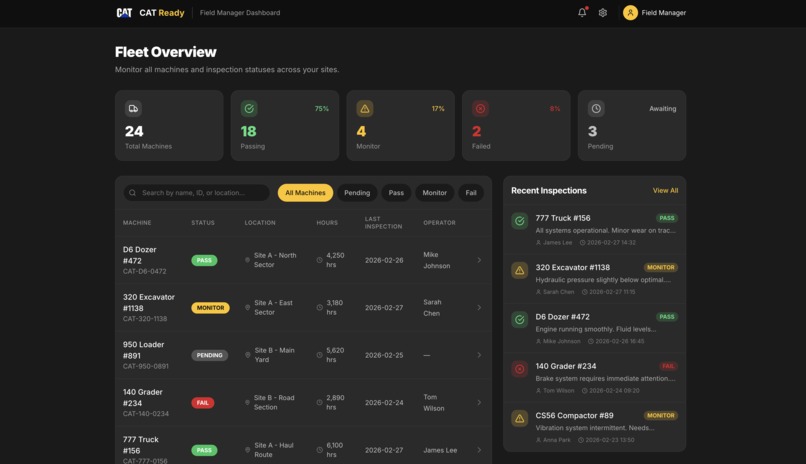The width and height of the screenshot is (806, 464).
Task: Click the FAIL badge in the 140 Grader row
Action: coord(203,402)
